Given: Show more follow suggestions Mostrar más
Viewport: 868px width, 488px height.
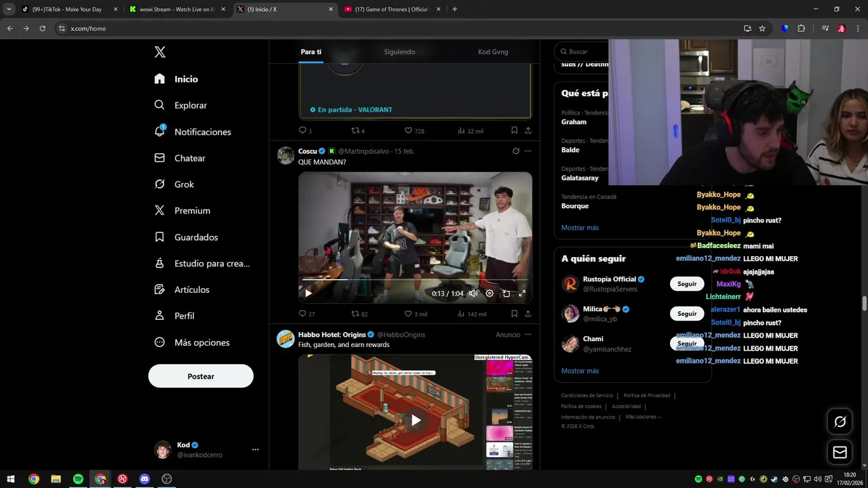Looking at the screenshot, I should pyautogui.click(x=580, y=371).
